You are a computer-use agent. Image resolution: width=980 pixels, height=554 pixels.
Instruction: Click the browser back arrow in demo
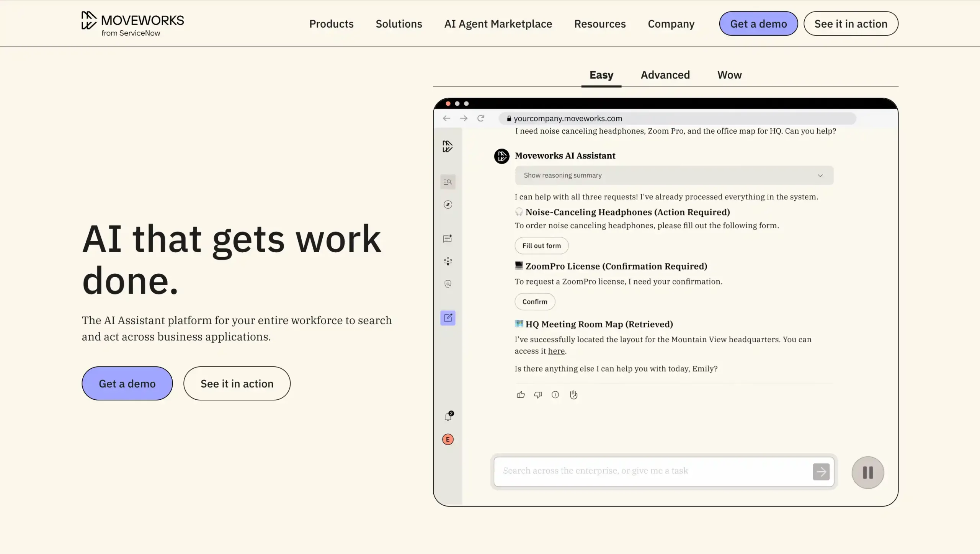click(446, 118)
